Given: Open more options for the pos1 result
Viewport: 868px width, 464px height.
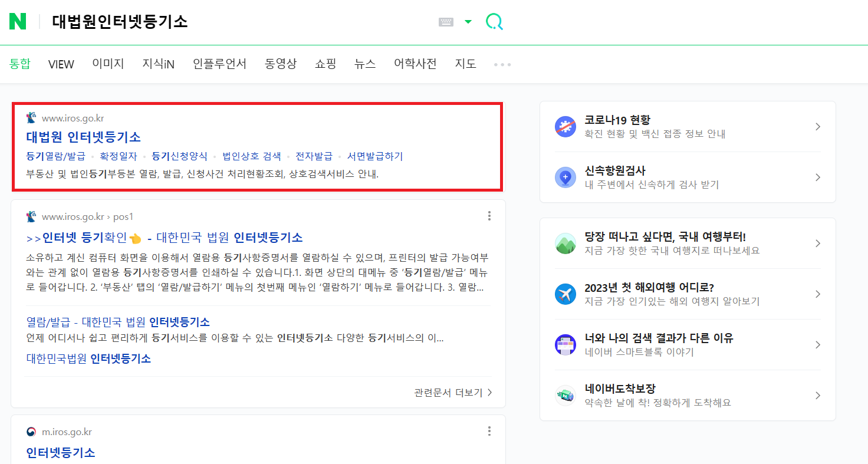Looking at the screenshot, I should tap(489, 216).
